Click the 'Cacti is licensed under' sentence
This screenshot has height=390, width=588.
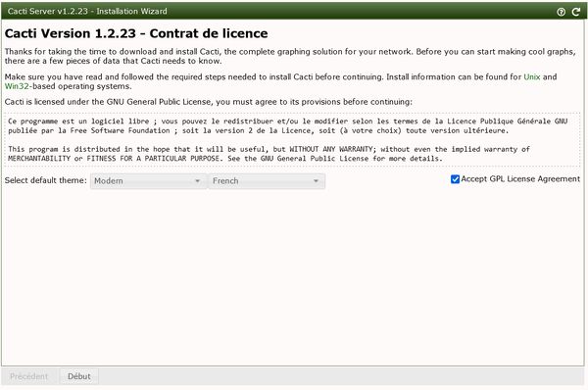click(208, 102)
